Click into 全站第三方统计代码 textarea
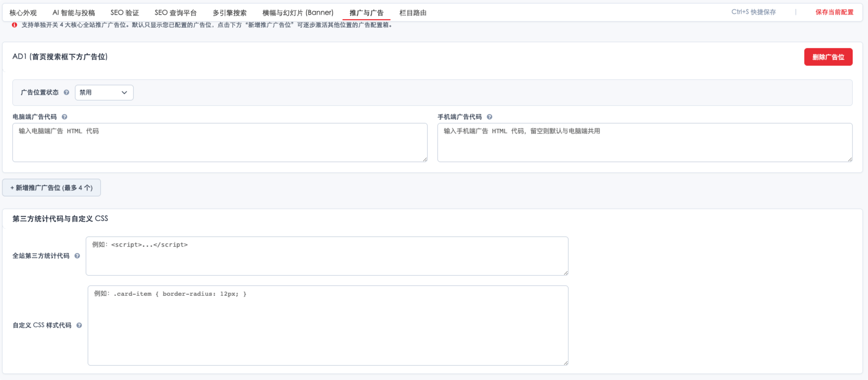Screen dimensions: 868x380 pyautogui.click(x=327, y=256)
